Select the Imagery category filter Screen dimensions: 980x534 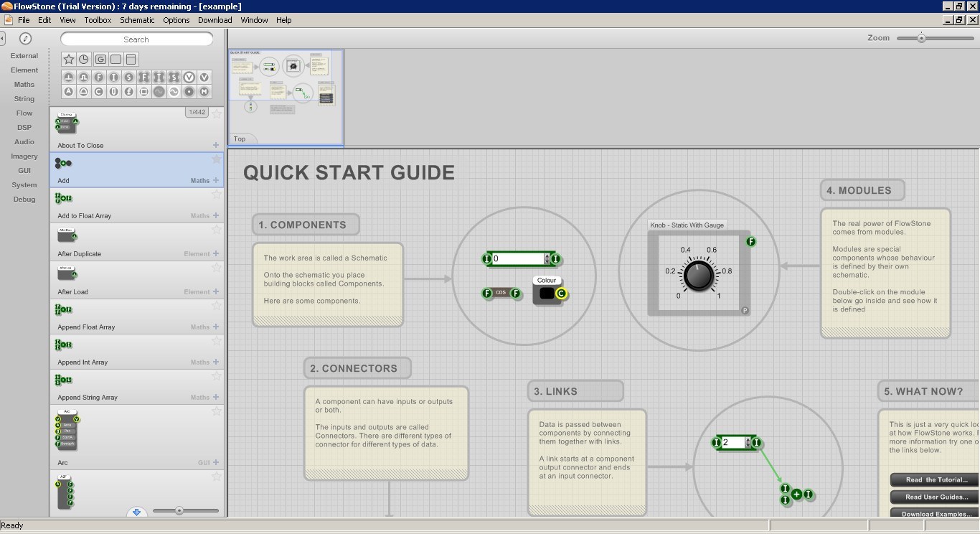point(24,156)
